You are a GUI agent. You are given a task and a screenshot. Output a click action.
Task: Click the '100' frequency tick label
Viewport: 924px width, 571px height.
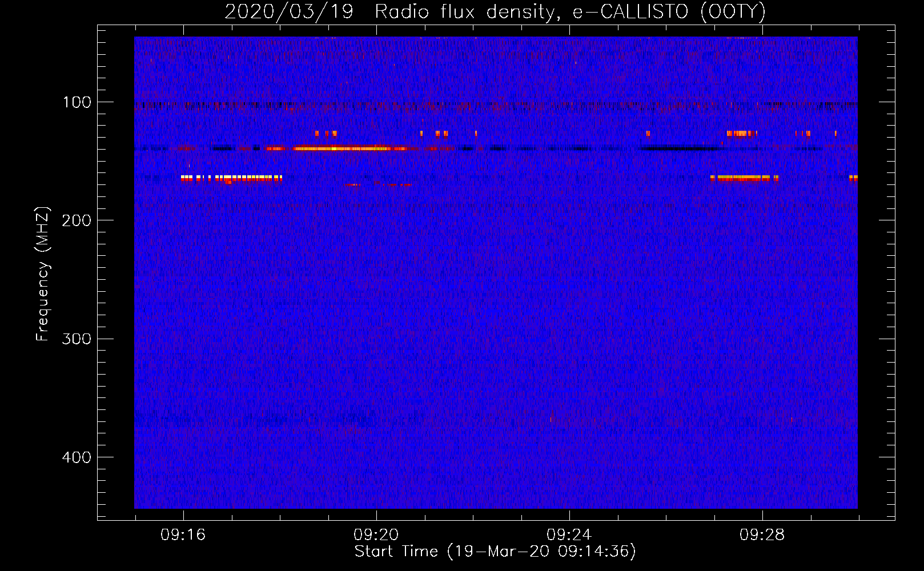[x=77, y=102]
